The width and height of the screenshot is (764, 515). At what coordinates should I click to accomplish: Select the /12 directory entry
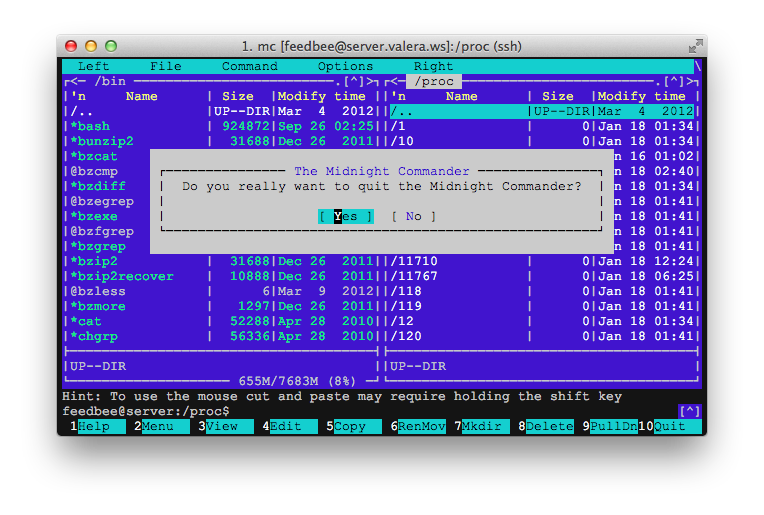click(x=541, y=322)
